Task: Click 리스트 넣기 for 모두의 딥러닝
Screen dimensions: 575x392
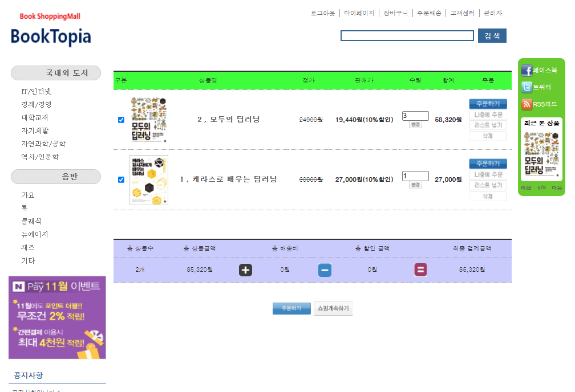Action: [x=488, y=125]
